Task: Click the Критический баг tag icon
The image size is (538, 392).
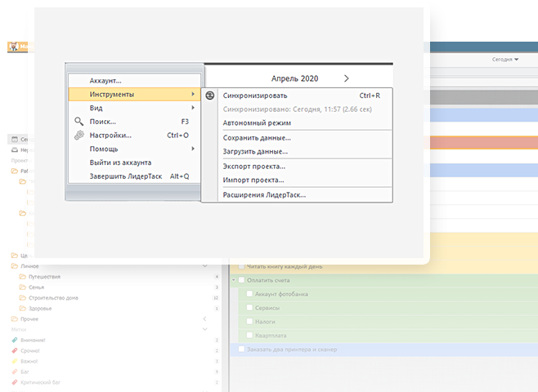Action: click(15, 382)
